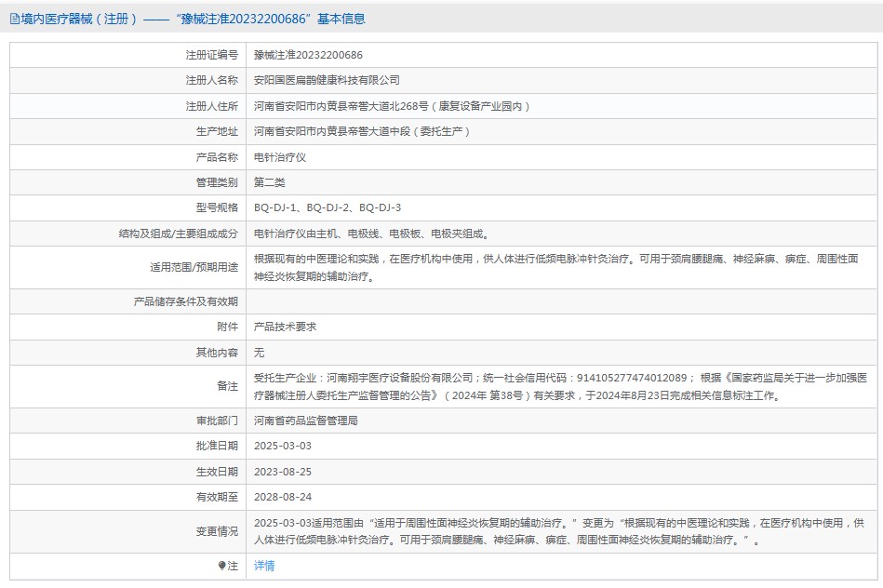Click the 结构及组成 composition description
Image resolution: width=883 pixels, height=588 pixels.
pyautogui.click(x=371, y=234)
